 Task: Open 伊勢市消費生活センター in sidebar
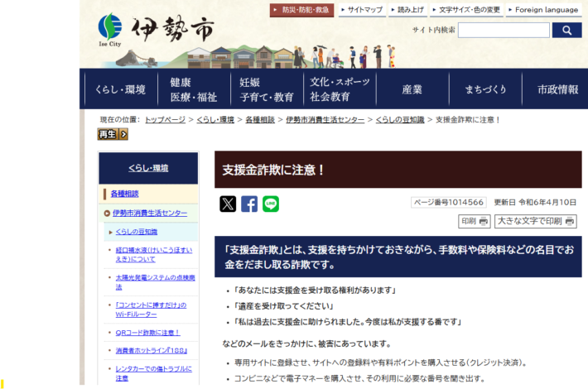point(150,213)
